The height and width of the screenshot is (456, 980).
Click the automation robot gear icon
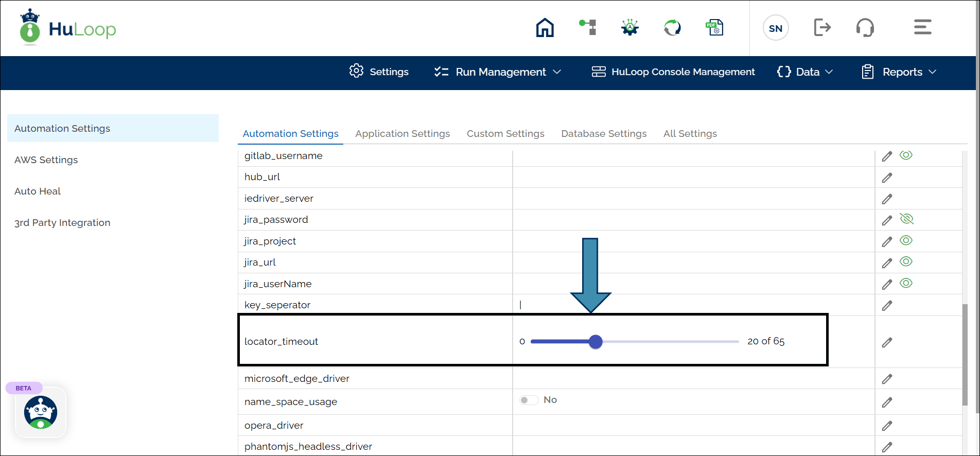[629, 27]
